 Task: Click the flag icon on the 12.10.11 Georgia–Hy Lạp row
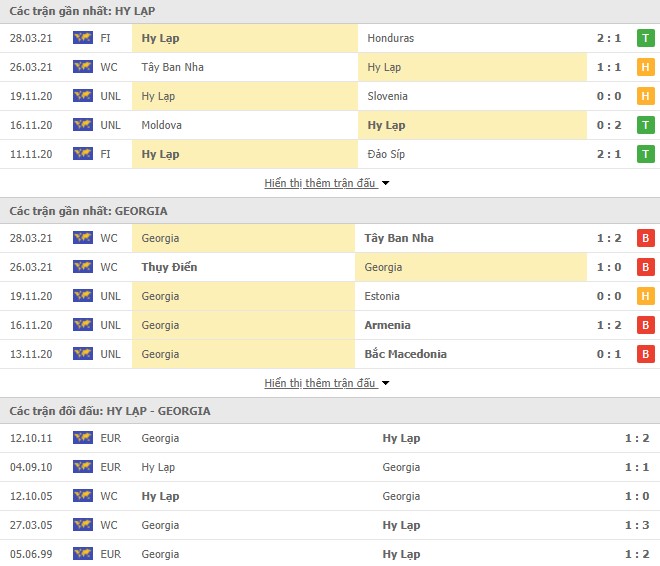tap(82, 438)
